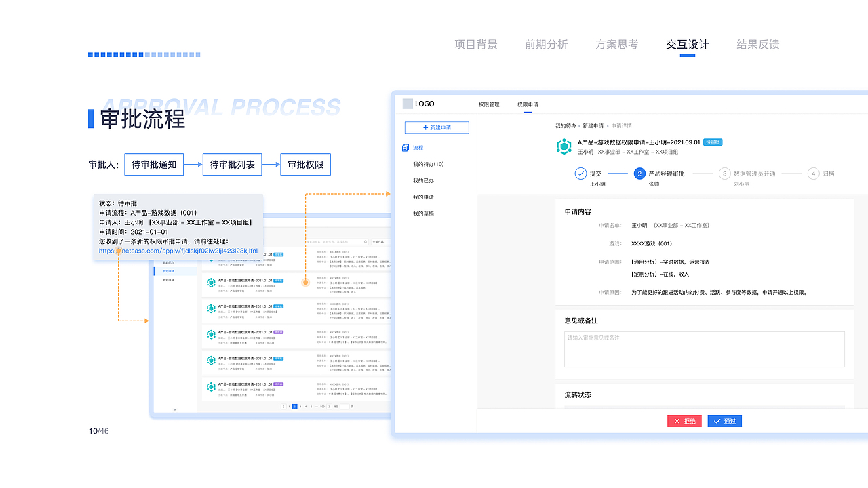The width and height of the screenshot is (868, 488).
Task: Click the 流转状态 section heading
Action: [578, 394]
